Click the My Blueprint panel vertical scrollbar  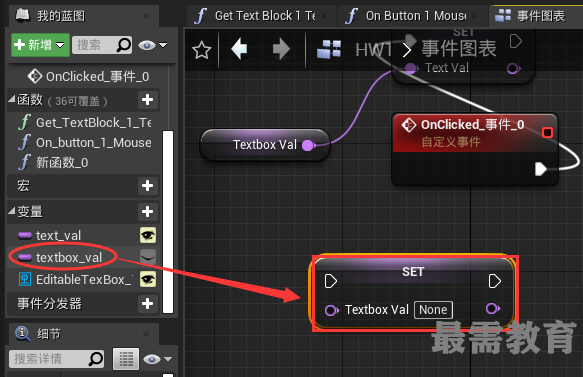pos(168,222)
